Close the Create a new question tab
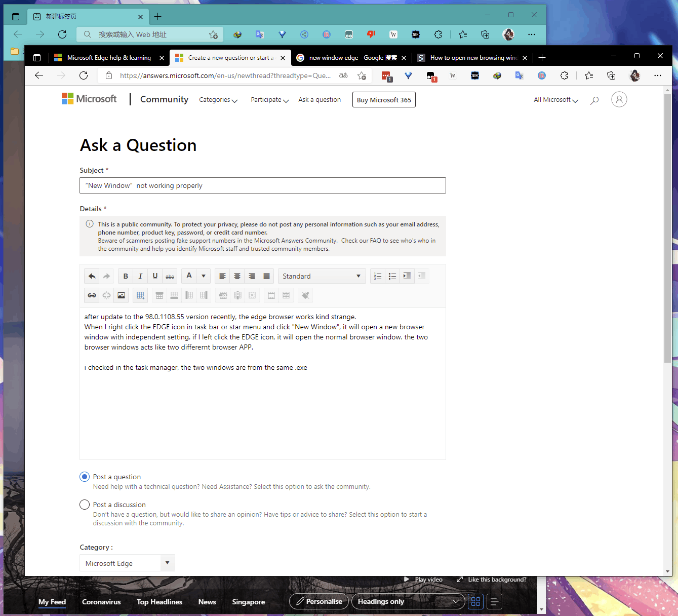Image resolution: width=678 pixels, height=616 pixels. [283, 58]
